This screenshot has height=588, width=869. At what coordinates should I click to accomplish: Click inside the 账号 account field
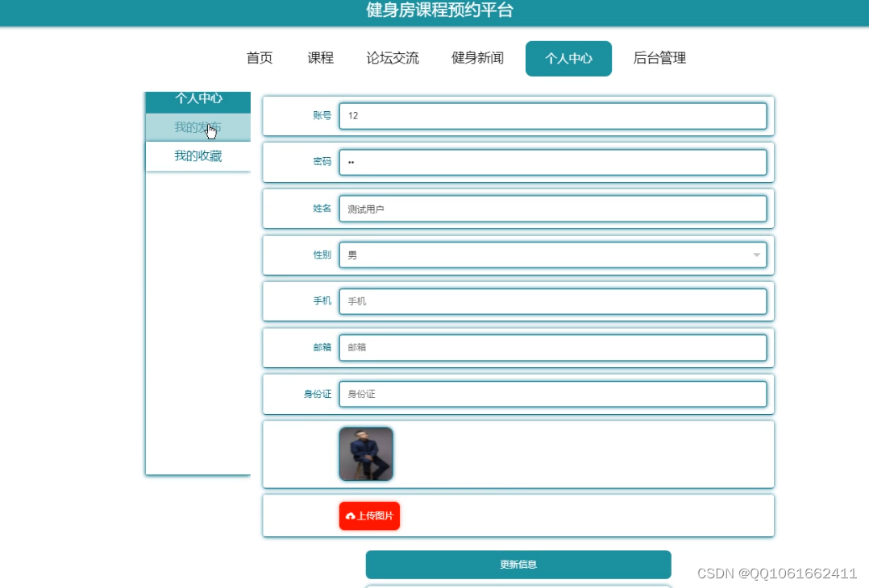(553, 116)
